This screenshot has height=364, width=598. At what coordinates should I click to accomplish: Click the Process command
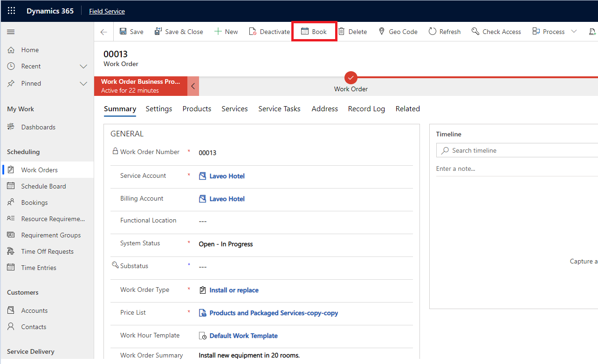(x=549, y=32)
